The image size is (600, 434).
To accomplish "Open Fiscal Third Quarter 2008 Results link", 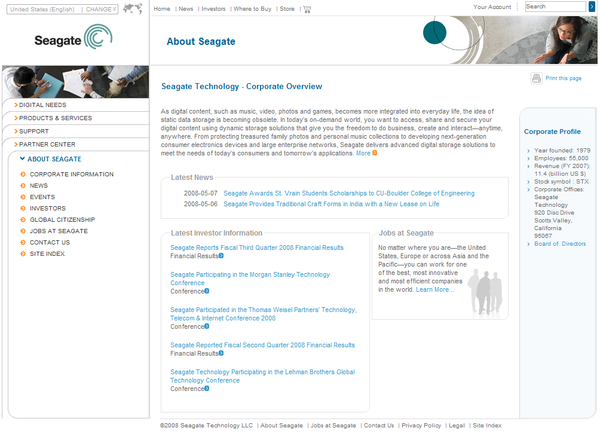I will 257,248.
